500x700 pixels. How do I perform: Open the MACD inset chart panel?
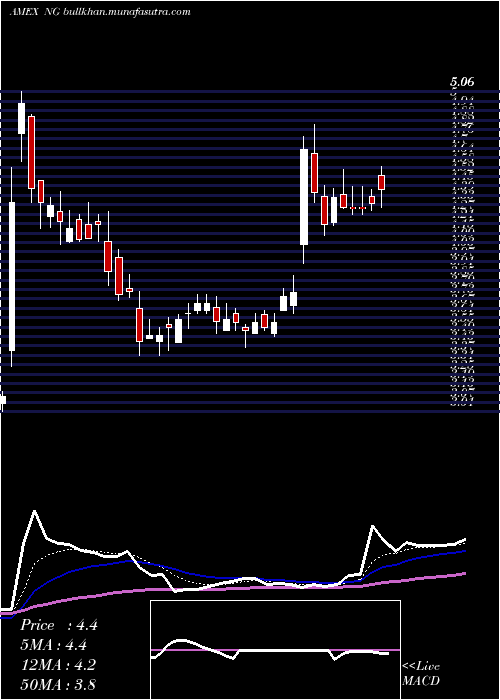click(275, 650)
